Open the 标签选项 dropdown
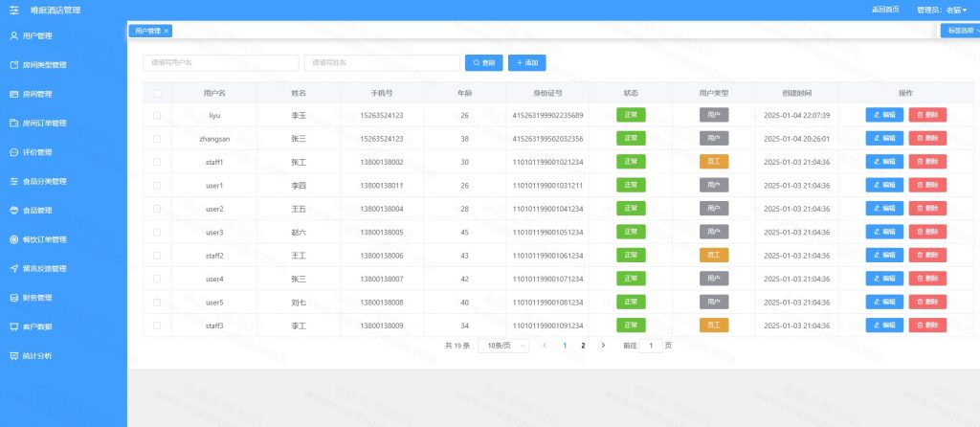This screenshot has width=980, height=427. (961, 30)
